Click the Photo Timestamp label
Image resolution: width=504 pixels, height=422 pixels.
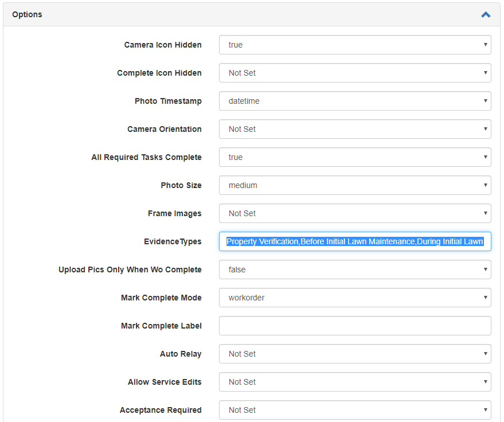(x=168, y=101)
